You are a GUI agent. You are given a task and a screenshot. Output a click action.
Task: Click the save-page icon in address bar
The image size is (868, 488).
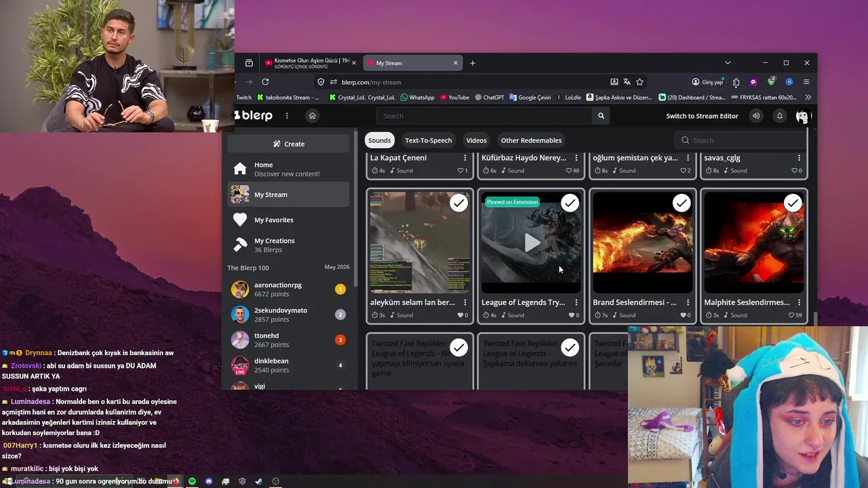click(x=614, y=82)
